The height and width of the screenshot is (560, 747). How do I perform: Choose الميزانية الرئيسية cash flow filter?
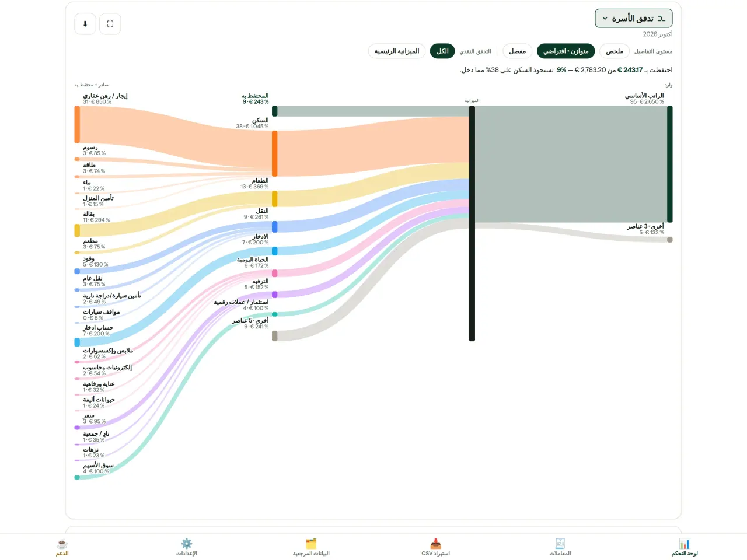pos(397,51)
